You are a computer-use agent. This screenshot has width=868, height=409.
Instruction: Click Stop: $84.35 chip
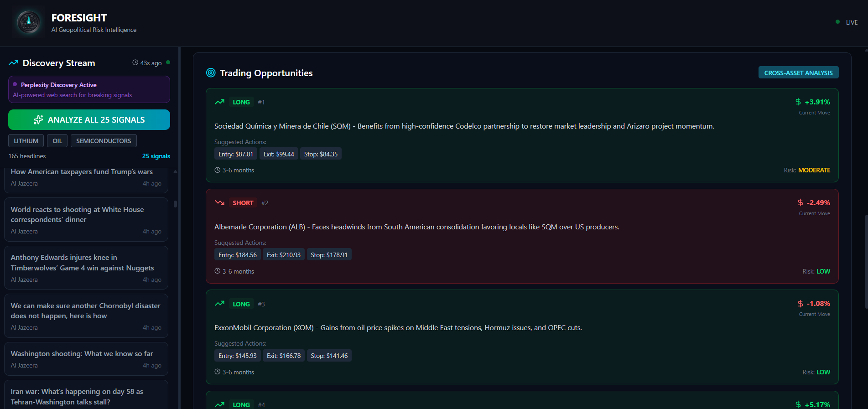coord(321,154)
